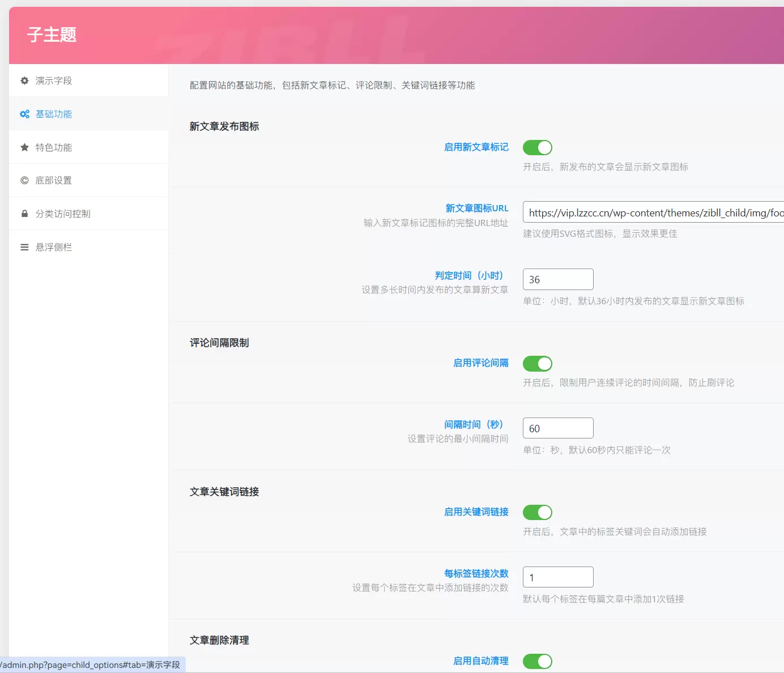Click the star icon beside 特色功能
Image resolution: width=784 pixels, height=673 pixels.
click(x=24, y=147)
